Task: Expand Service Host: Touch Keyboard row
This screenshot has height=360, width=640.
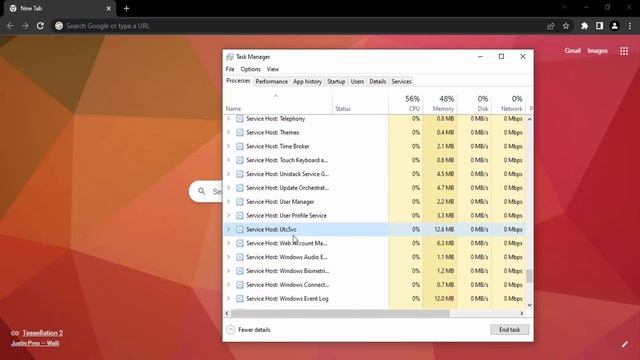Action: 229,160
